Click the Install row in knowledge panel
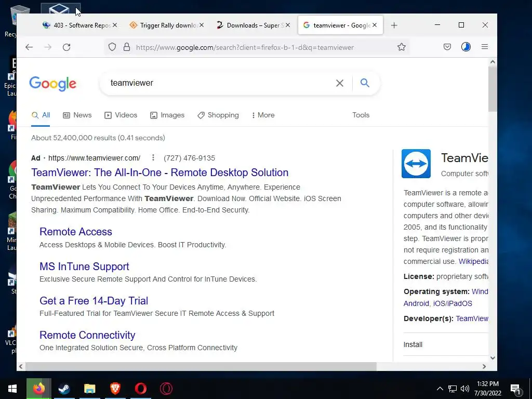Image resolution: width=532 pixels, height=399 pixels. [x=445, y=344]
